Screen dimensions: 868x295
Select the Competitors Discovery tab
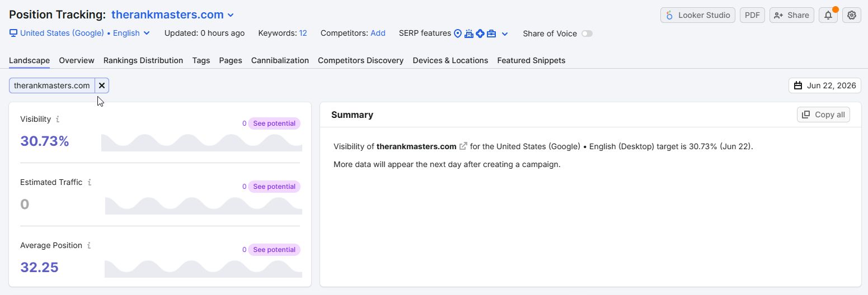click(360, 60)
